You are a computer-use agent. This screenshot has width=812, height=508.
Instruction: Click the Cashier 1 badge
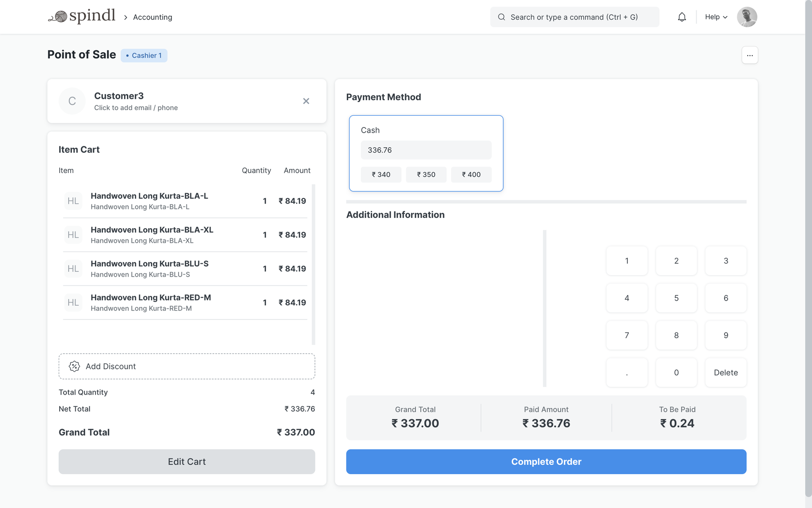(144, 56)
